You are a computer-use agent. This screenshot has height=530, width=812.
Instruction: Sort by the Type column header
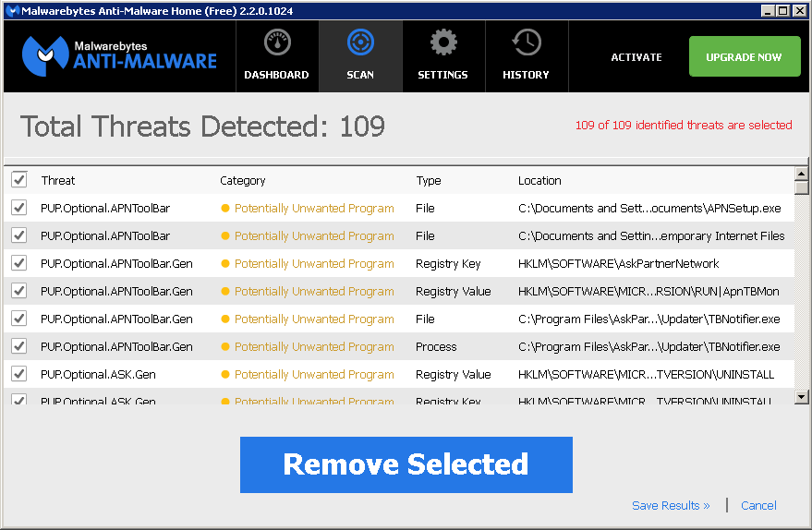[x=429, y=181]
